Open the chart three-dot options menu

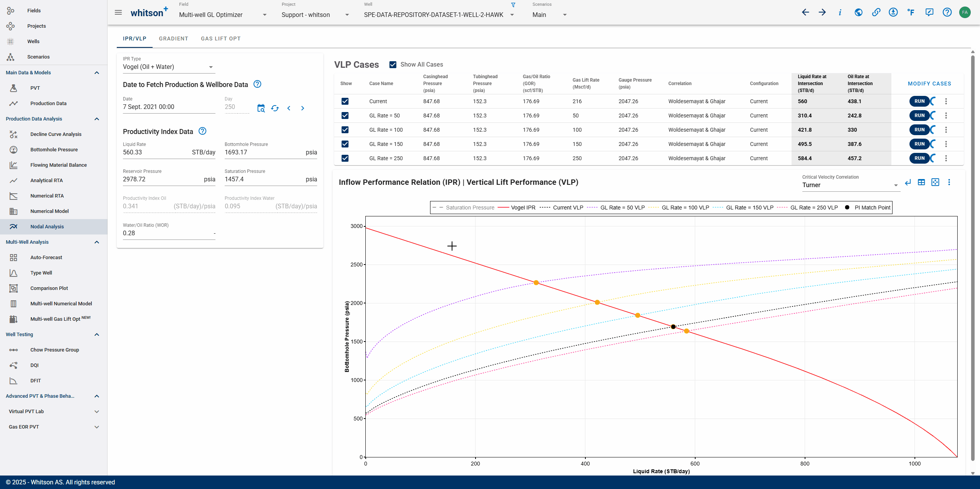[x=949, y=183]
